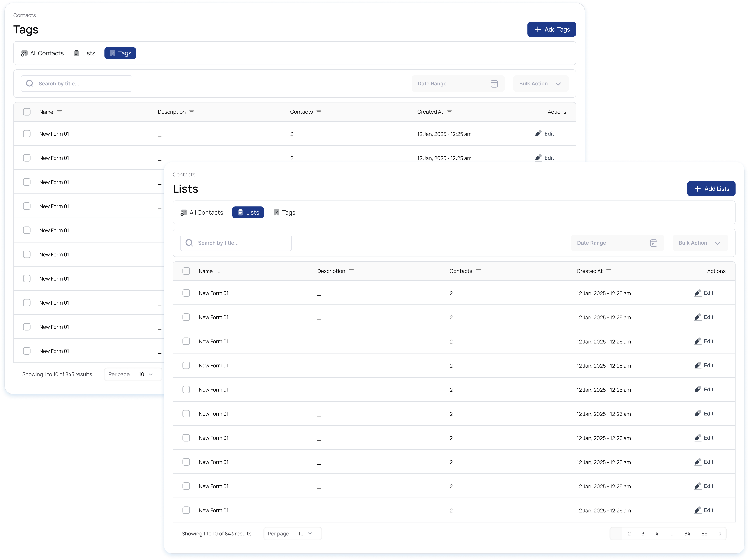Viewport: 749px width, 560px height.
Task: Select the Lists tab in Tags panel
Action: coord(85,53)
